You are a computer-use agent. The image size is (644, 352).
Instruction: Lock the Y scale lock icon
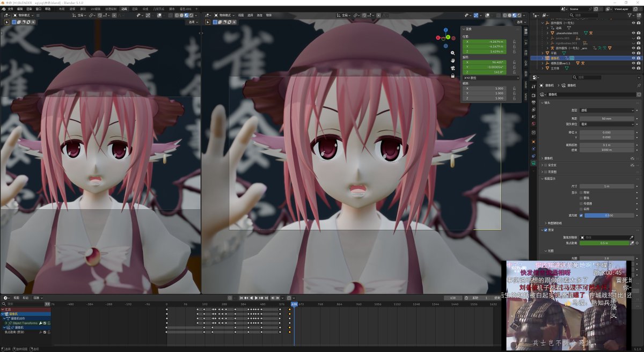[x=515, y=93]
